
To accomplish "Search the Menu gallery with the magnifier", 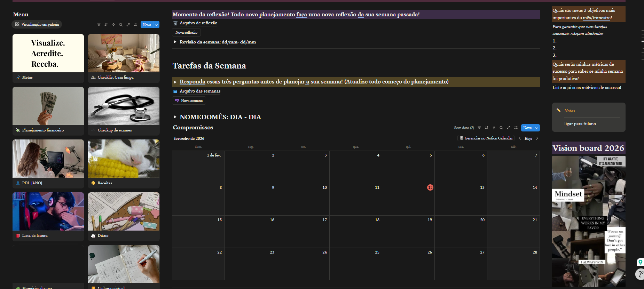I will [121, 25].
